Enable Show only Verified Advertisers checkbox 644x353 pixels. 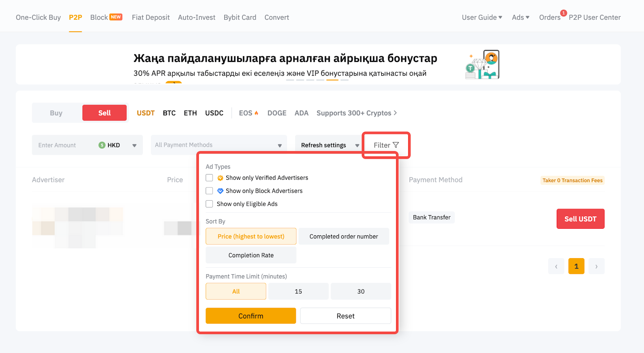pyautogui.click(x=209, y=178)
